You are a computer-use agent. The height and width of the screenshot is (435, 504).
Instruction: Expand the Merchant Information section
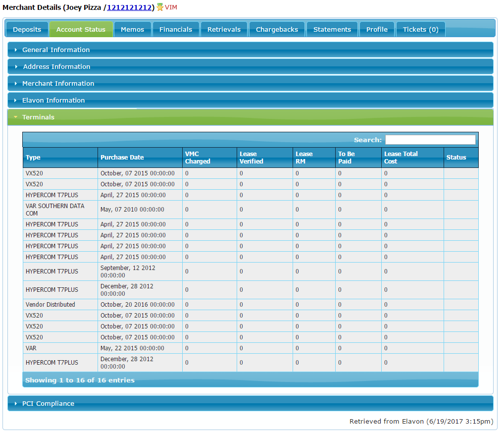[x=251, y=83]
